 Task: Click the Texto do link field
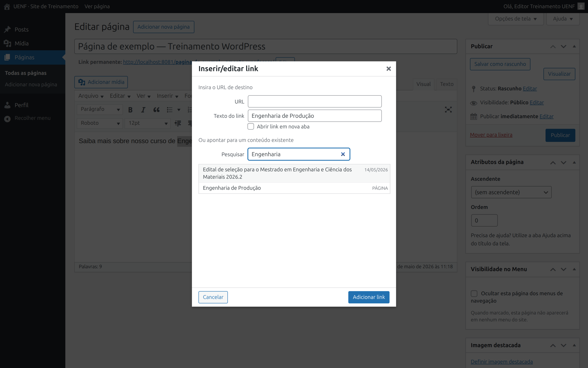point(315,116)
